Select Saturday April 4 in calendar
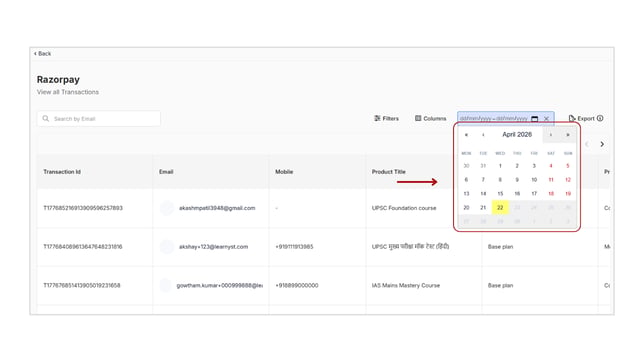Screen dimensions: 644x362 (551, 166)
